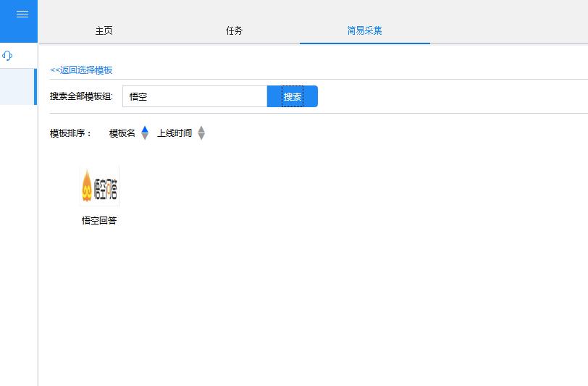Select the highlighted sidebar item below headset
588x386 pixels.
click(18, 87)
